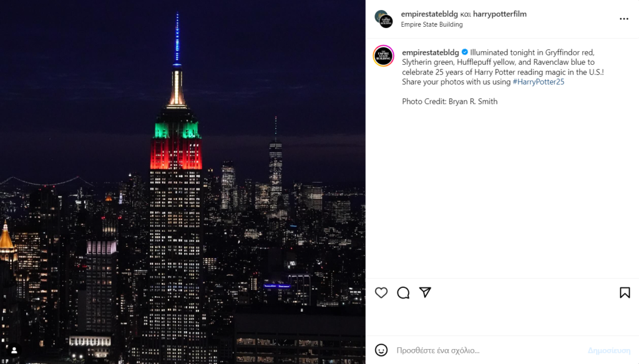
Task: Open the Empire State Building location link
Action: (432, 24)
